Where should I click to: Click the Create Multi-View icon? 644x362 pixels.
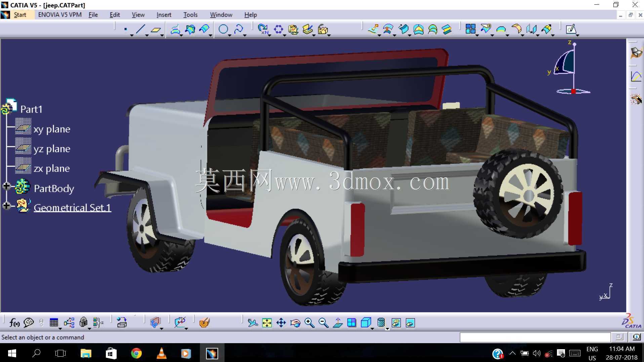click(x=352, y=323)
